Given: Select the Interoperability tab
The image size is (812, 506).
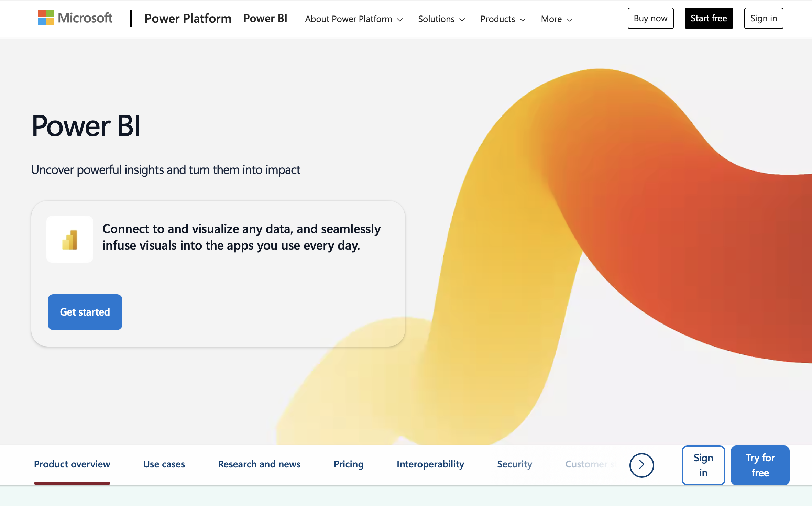Looking at the screenshot, I should 430,464.
